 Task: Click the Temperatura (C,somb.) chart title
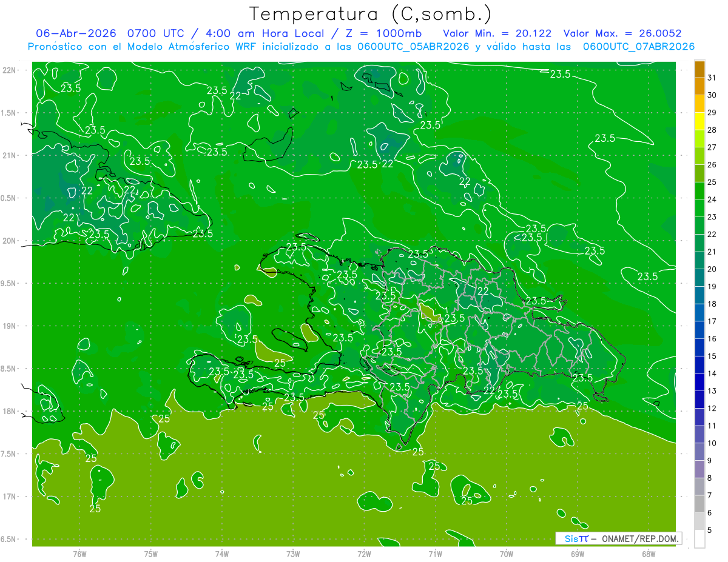[x=370, y=15]
